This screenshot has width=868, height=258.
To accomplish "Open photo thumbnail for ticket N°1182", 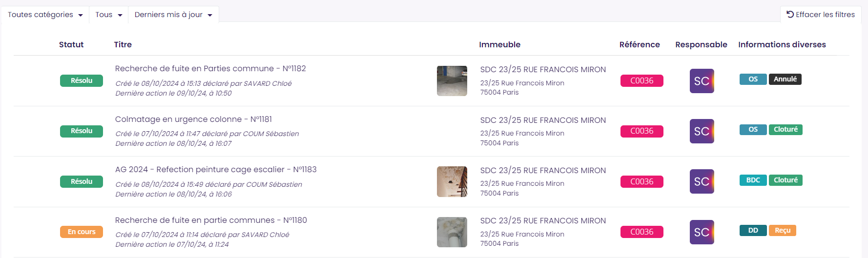I will (x=452, y=81).
